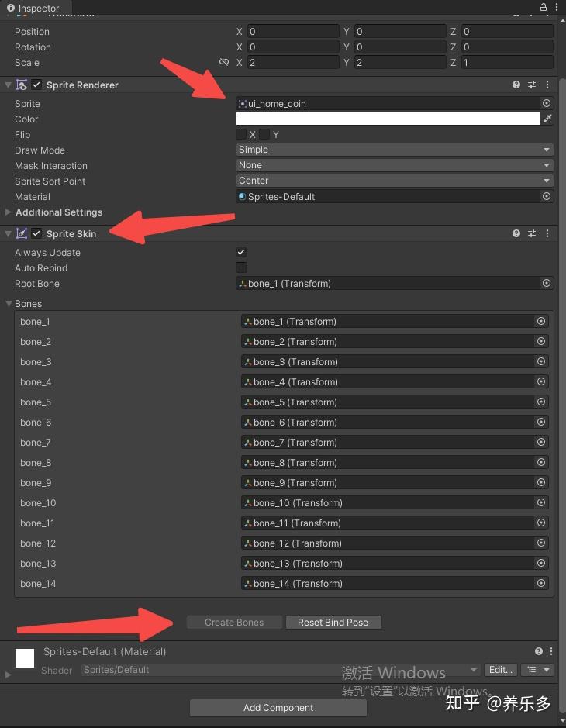
Task: Click the Root Bone bone_1 (Transform) field
Action: pos(395,283)
